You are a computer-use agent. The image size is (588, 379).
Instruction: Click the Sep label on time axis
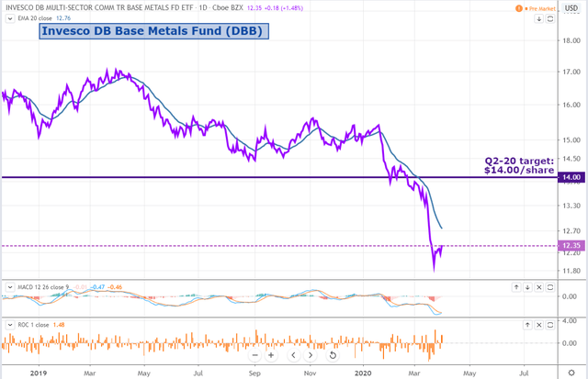pos(254,373)
